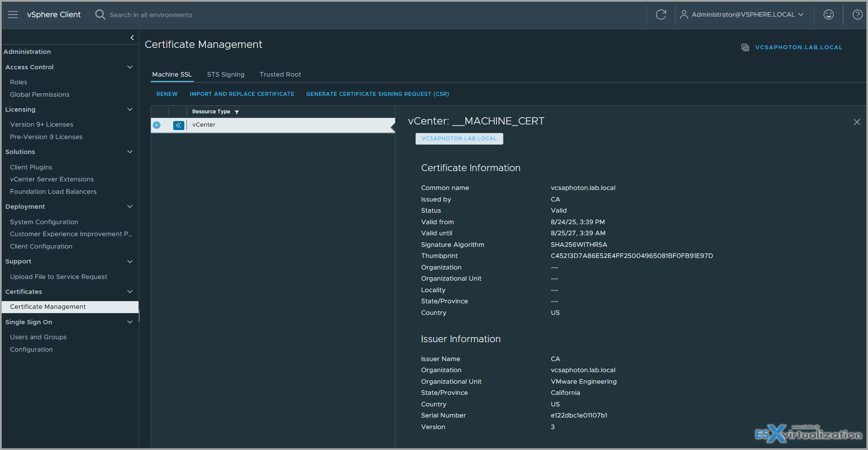Open Pre-Version 9 Licenses

point(46,137)
